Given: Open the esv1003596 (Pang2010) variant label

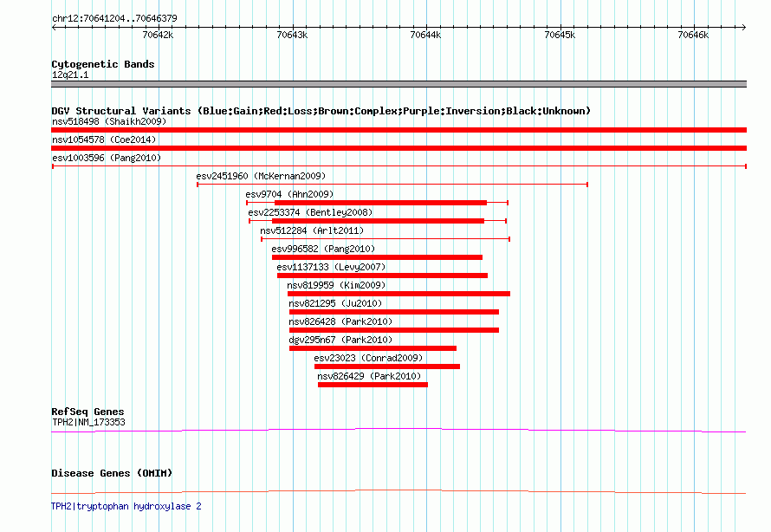Looking at the screenshot, I should pos(107,158).
